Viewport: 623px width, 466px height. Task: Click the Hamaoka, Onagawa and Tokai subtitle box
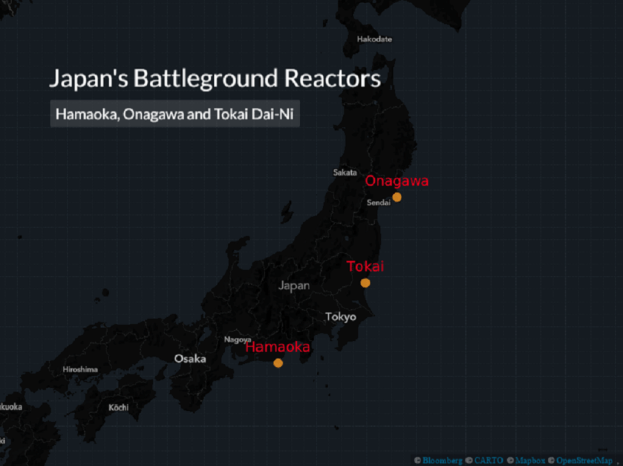click(x=176, y=114)
